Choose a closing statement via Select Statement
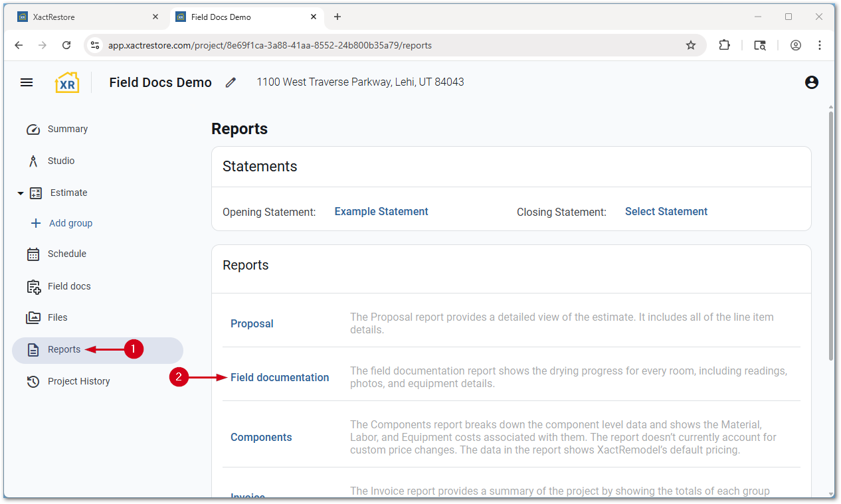 (666, 211)
